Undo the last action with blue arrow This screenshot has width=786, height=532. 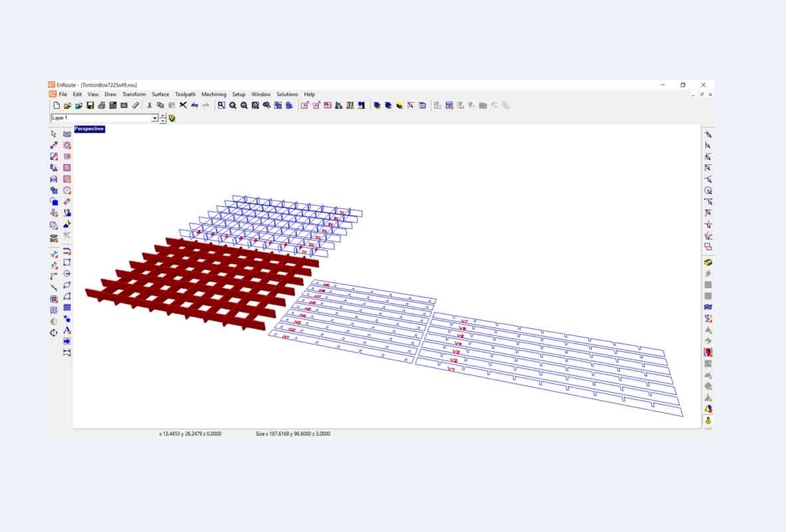pos(194,106)
